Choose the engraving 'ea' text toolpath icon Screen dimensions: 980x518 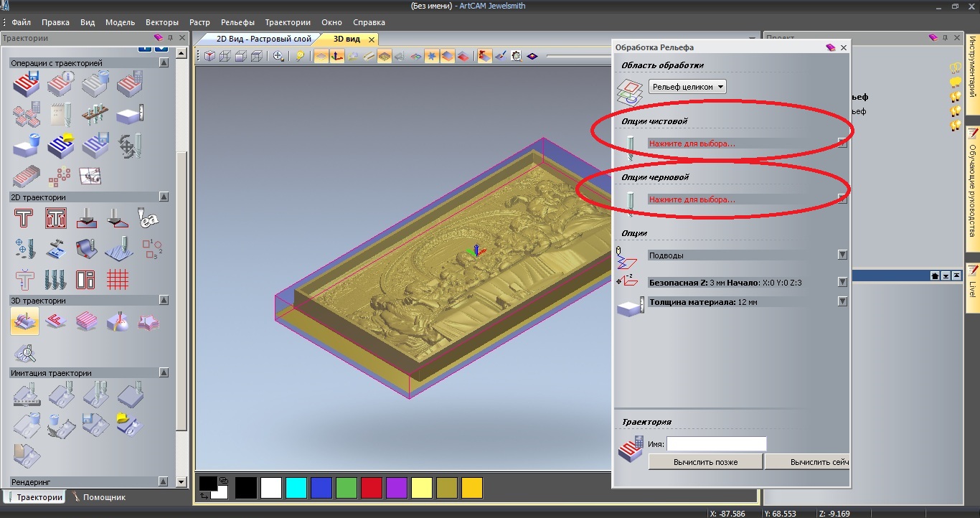[149, 217]
